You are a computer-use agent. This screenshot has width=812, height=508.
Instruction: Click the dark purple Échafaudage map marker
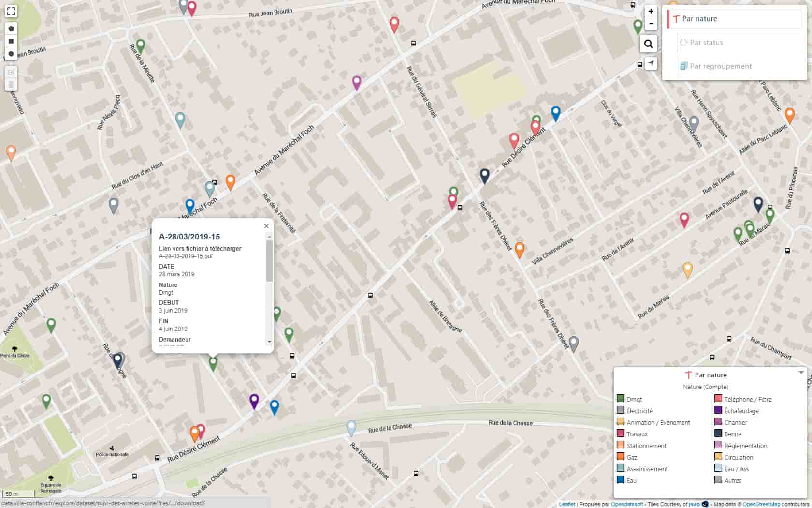click(x=254, y=401)
